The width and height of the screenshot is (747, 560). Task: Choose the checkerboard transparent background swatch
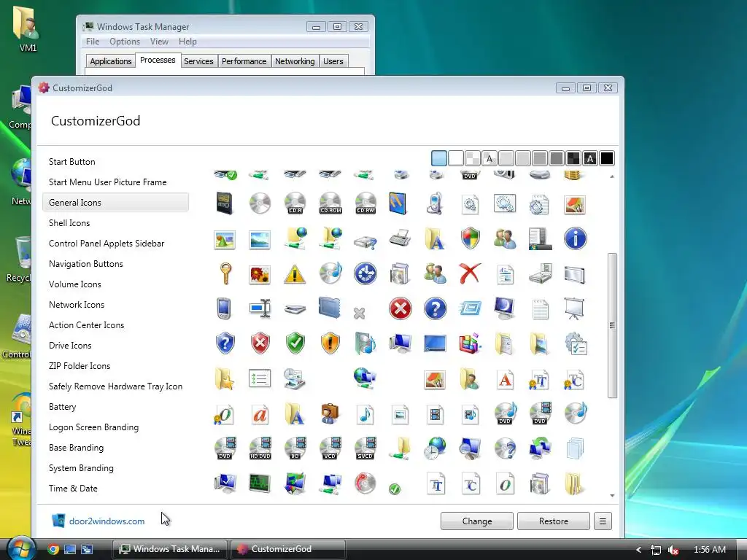coord(473,158)
